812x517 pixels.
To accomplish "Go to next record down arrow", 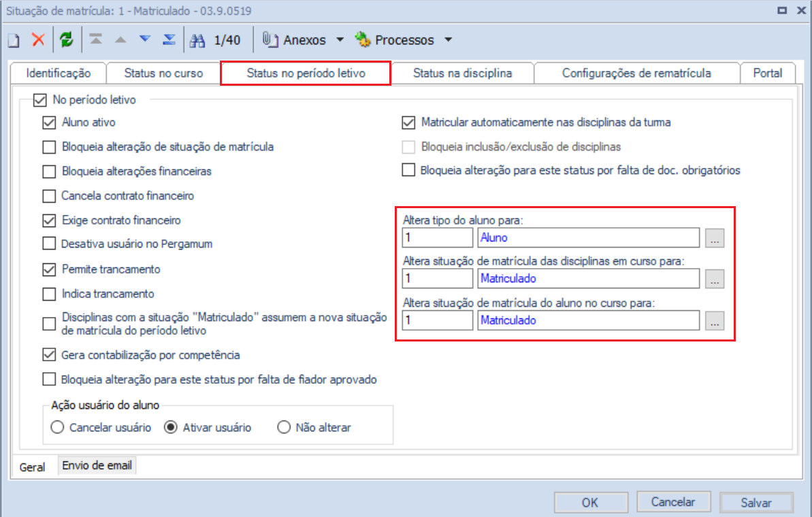I will pos(145,39).
